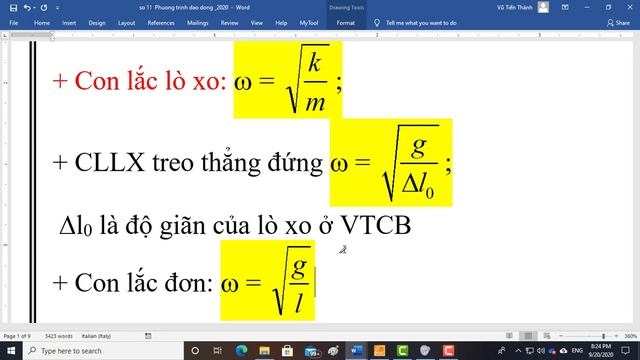Click the line 'Δl0 là độ giãn của lò xo ở VTCB'
Screen dimensions: 640x360
click(x=235, y=225)
